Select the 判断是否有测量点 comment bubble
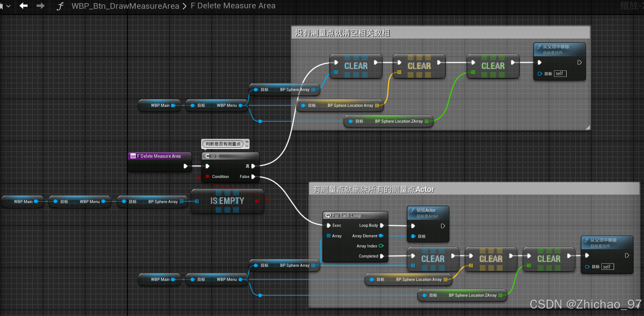 pyautogui.click(x=223, y=144)
